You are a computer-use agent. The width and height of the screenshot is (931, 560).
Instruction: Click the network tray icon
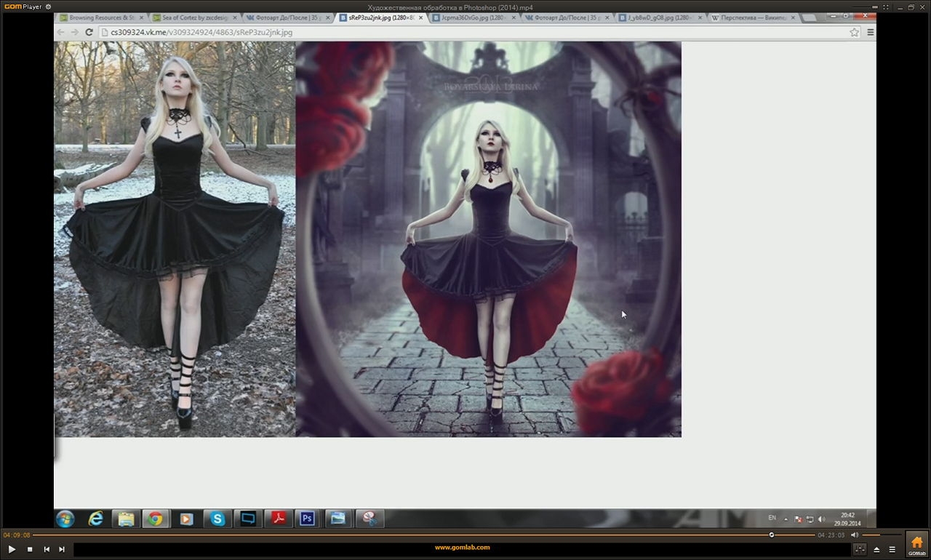810,519
